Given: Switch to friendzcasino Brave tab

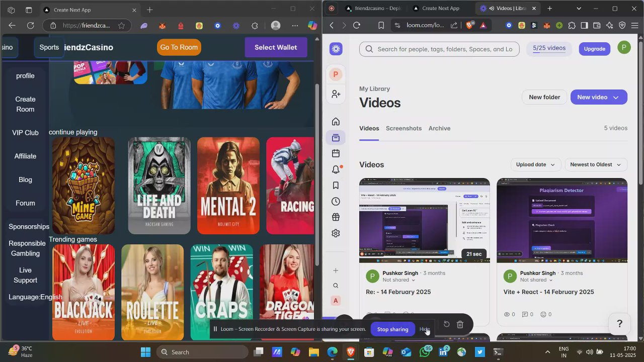Looking at the screenshot, I should pyautogui.click(x=374, y=9).
